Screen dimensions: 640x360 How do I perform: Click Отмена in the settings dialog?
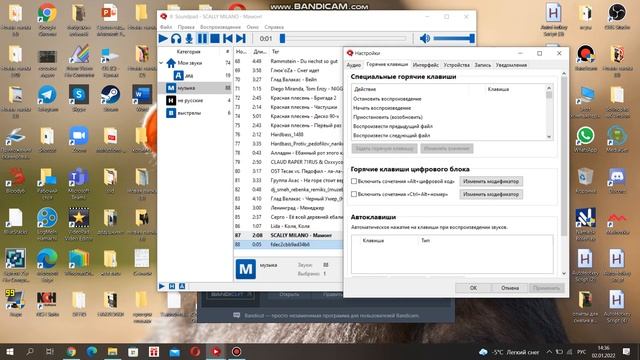click(510, 288)
